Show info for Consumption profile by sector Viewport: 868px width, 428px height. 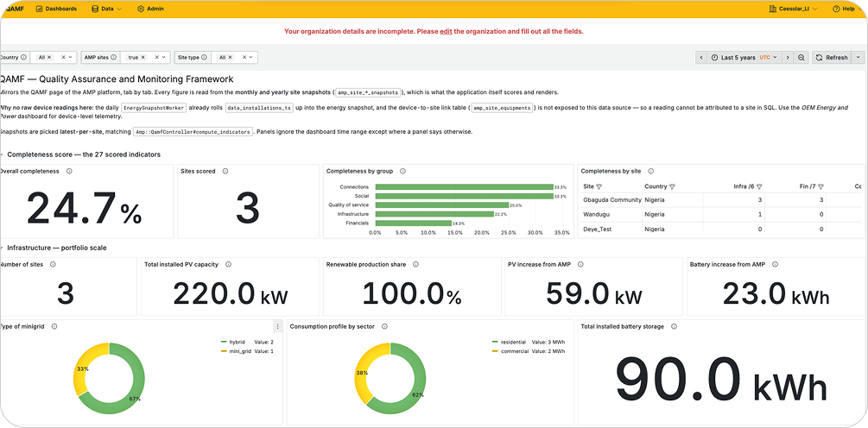384,327
